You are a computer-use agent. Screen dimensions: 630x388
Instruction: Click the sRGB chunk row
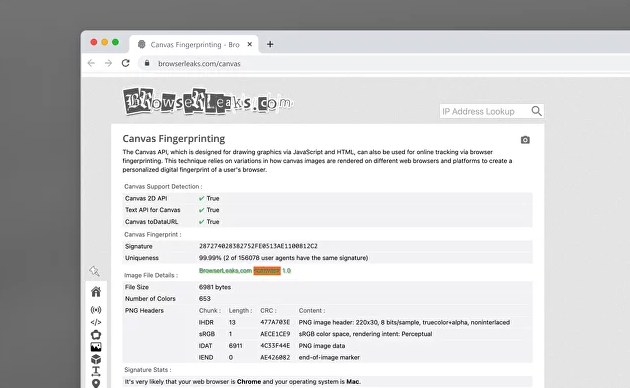tap(365, 334)
